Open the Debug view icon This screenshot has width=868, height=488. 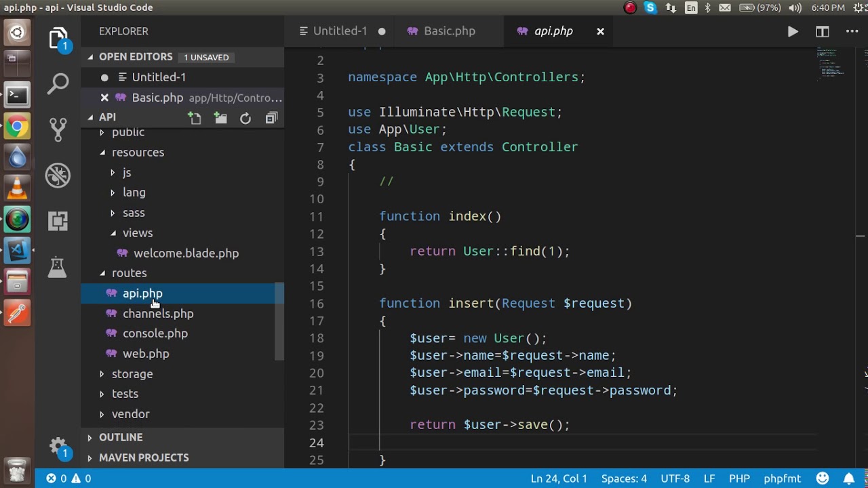[58, 176]
